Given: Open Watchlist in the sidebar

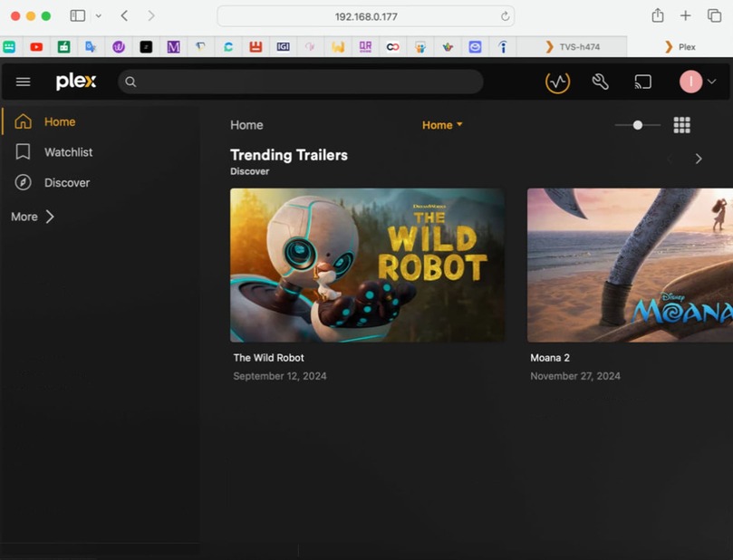Looking at the screenshot, I should coord(68,152).
